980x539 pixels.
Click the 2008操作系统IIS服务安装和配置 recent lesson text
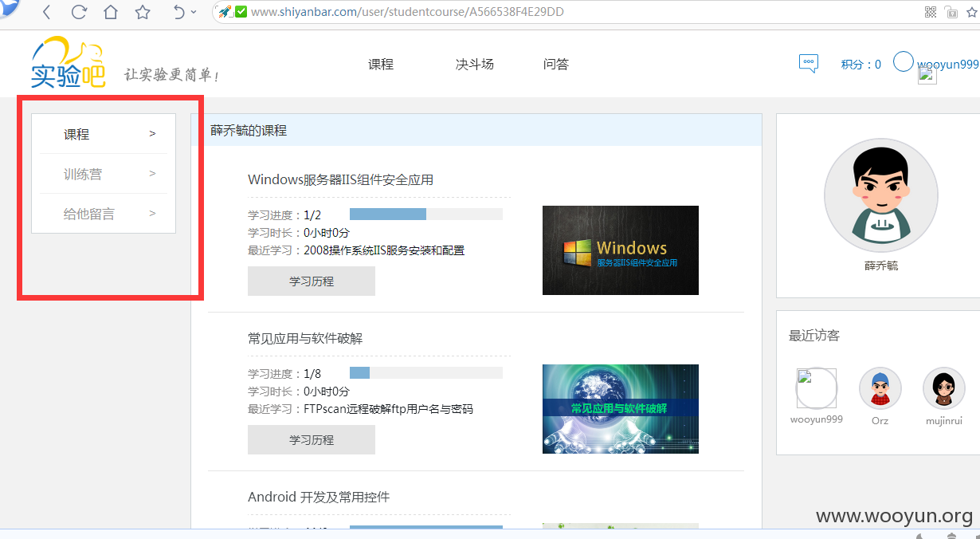tap(384, 250)
